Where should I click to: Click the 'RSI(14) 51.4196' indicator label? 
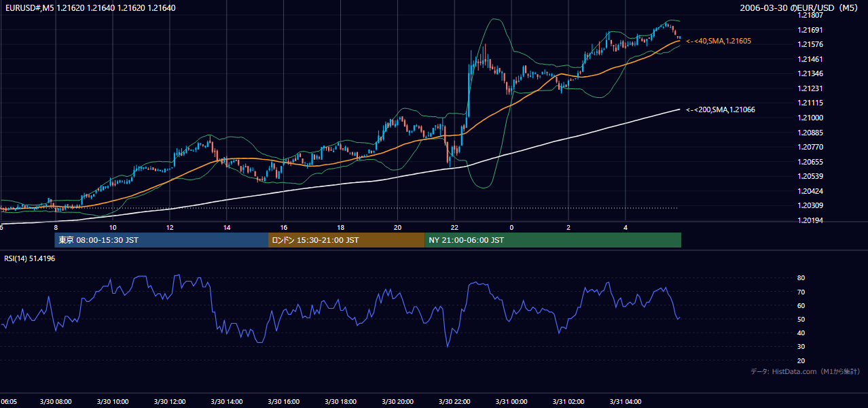pyautogui.click(x=30, y=258)
